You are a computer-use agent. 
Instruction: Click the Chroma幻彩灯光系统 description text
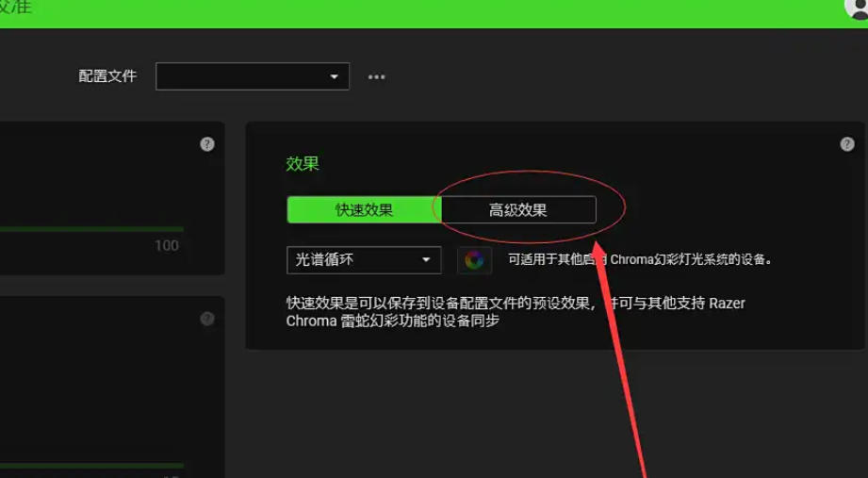(640, 259)
